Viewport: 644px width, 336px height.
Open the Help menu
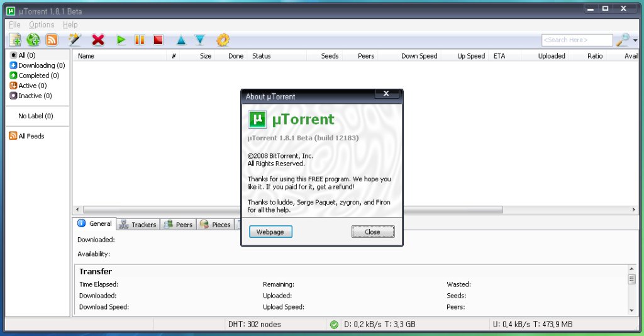(70, 25)
